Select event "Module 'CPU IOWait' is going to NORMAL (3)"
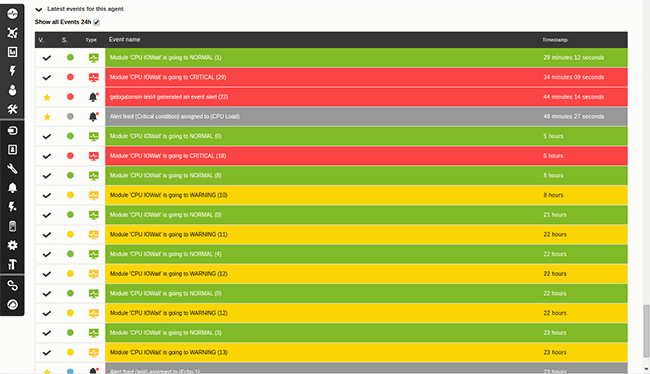Screen dimensions: 650x374 366,333
